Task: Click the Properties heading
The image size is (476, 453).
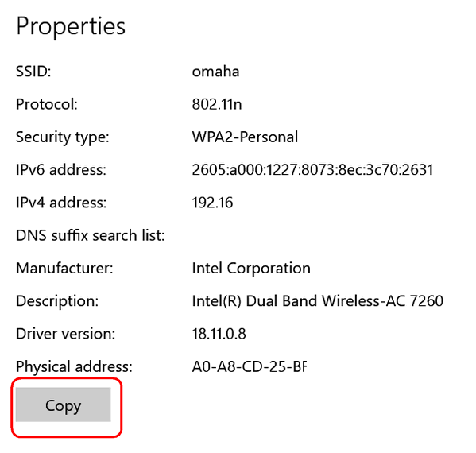Action: coord(71,27)
